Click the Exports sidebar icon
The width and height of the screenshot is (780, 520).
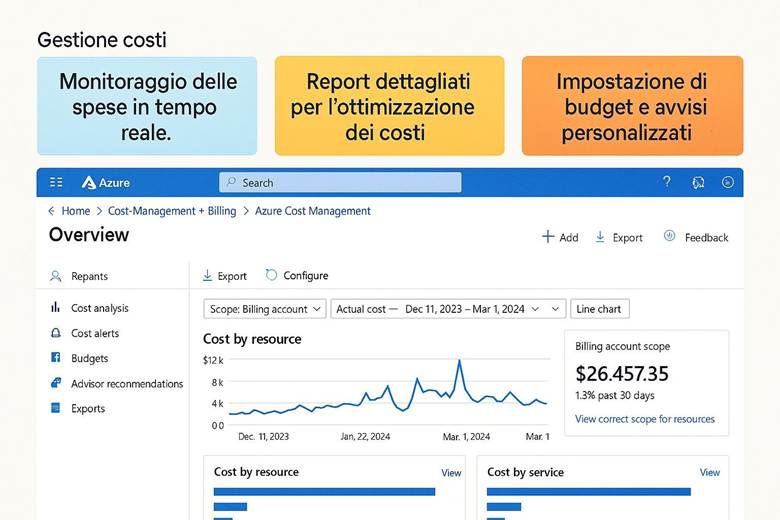coord(56,408)
